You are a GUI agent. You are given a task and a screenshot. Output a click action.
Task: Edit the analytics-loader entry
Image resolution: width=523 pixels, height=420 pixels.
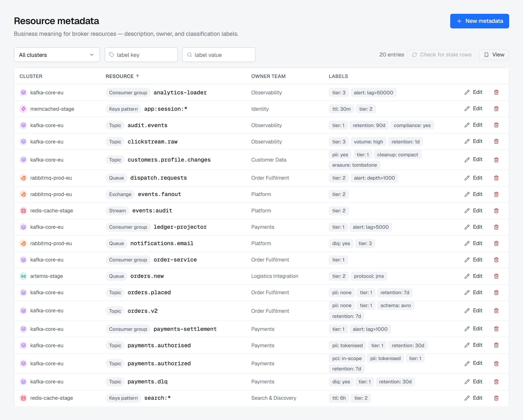tap(473, 92)
